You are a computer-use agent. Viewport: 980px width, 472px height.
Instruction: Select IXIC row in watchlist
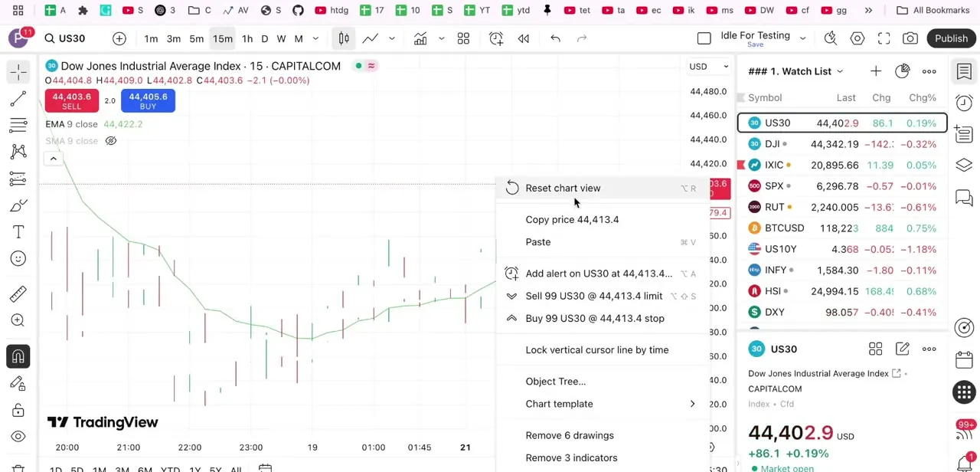point(842,166)
